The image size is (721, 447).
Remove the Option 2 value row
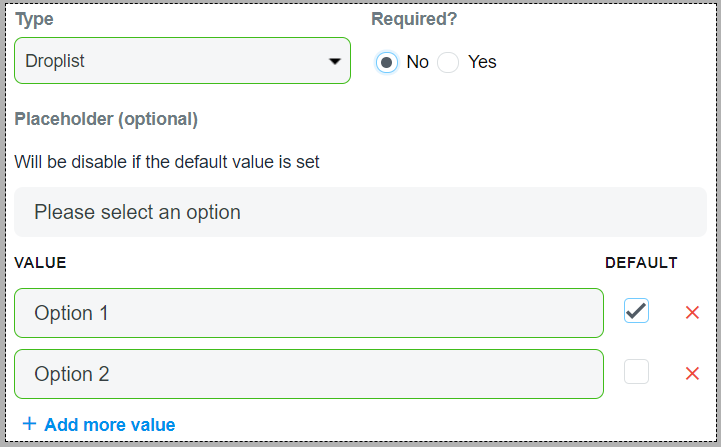tap(691, 374)
